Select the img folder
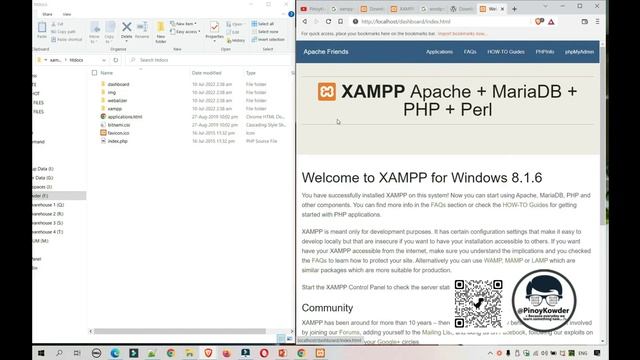This screenshot has width=640, height=360. coord(112,92)
